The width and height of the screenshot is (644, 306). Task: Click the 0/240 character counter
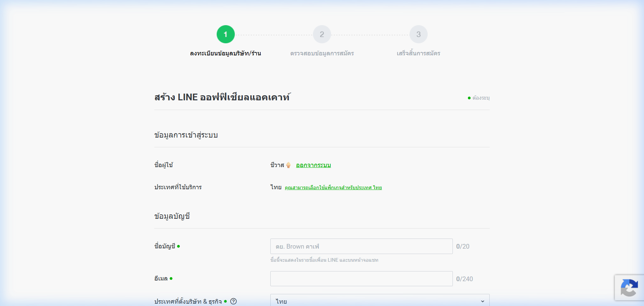(x=465, y=279)
